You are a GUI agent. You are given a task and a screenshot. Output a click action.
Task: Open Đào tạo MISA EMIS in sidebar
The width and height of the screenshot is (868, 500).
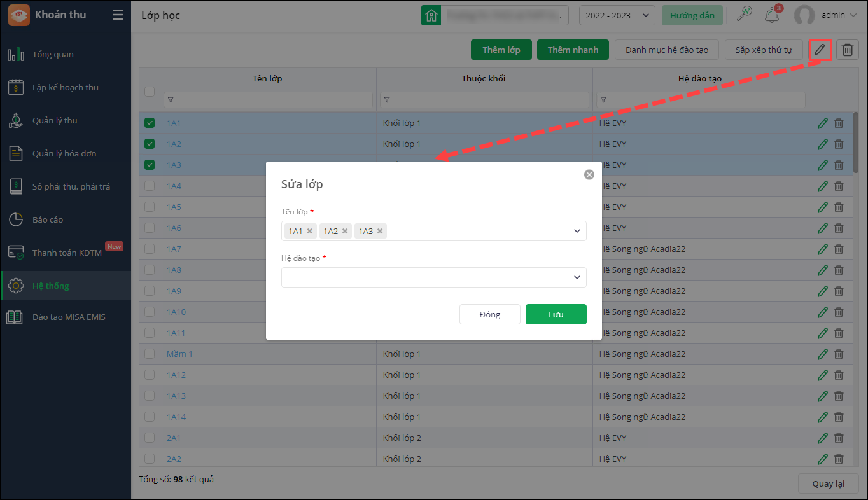click(x=66, y=317)
